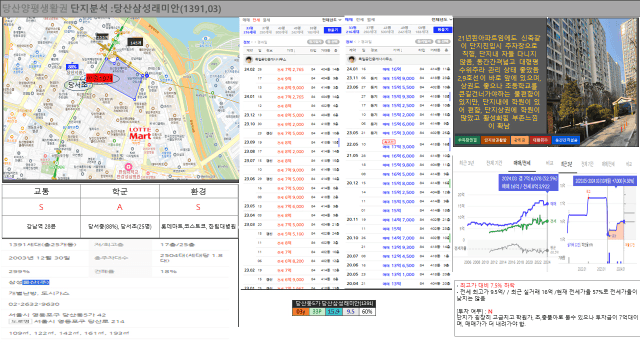Click the 개별난방, 도시가스 heating info
640x360 pixels.
coord(39,293)
